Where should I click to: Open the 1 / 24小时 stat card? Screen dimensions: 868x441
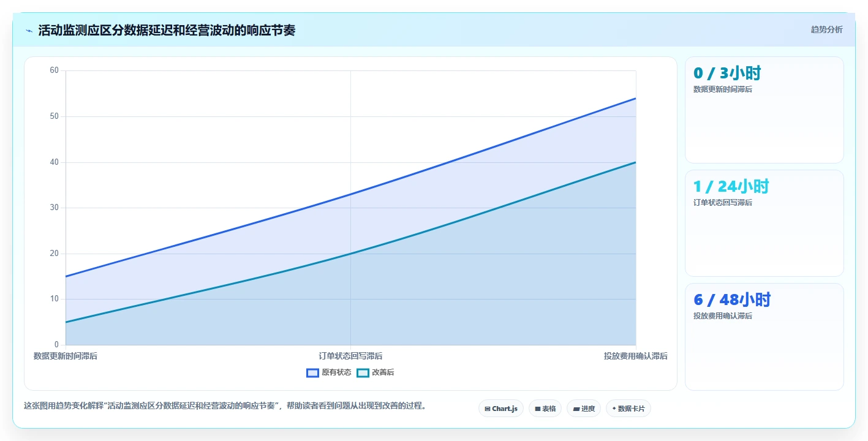[764, 223]
